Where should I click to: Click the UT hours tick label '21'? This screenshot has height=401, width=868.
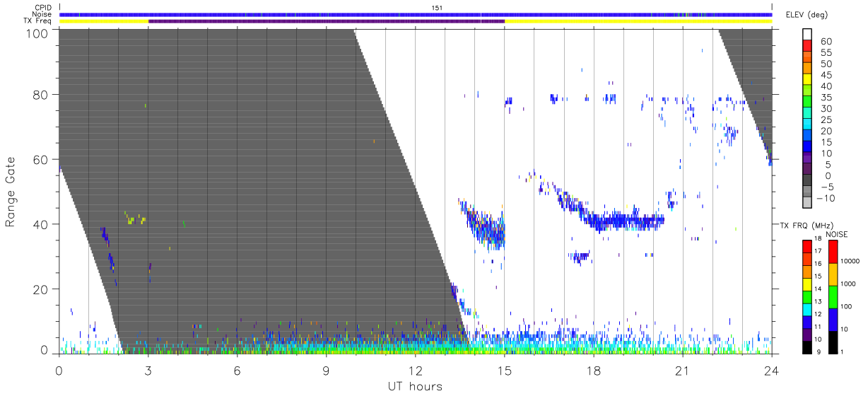682,371
